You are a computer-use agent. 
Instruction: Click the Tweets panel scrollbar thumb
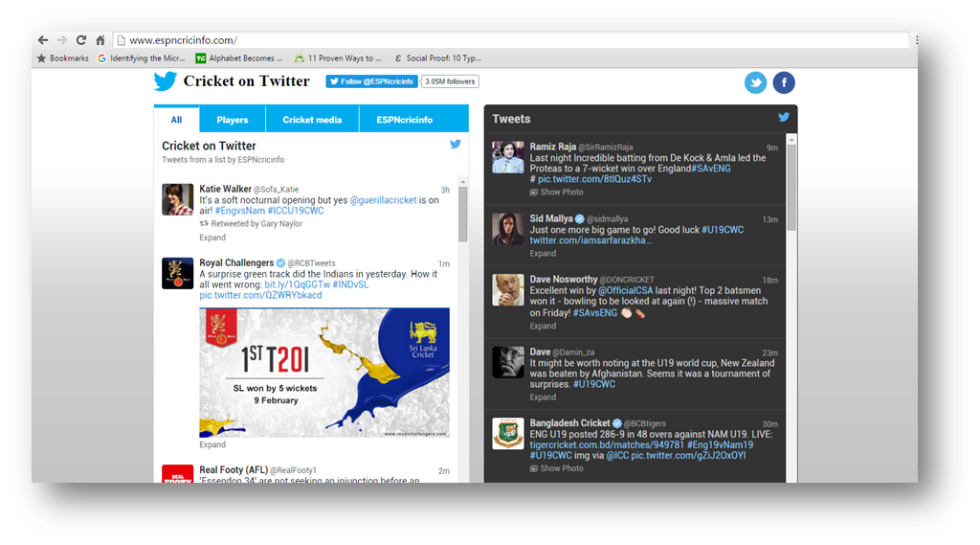click(x=791, y=188)
